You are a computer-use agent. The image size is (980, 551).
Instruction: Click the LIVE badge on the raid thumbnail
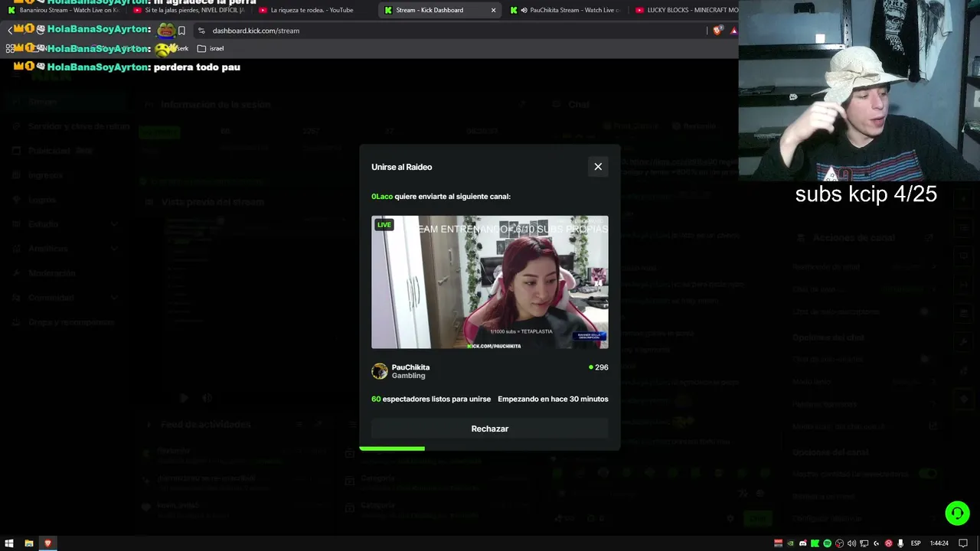tap(384, 225)
